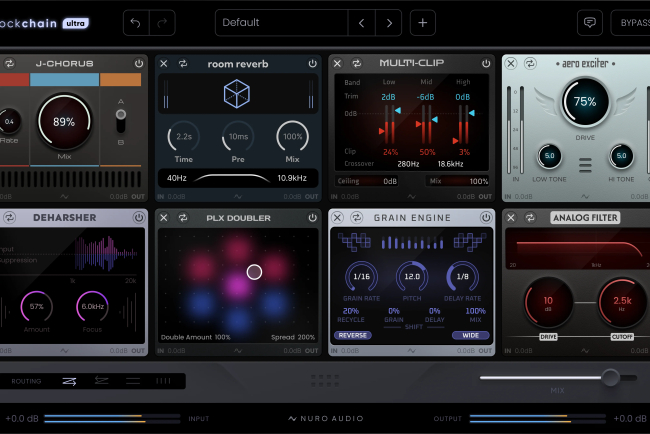Remove the room reverb module
Viewport: 650px width, 434px height.
click(164, 63)
